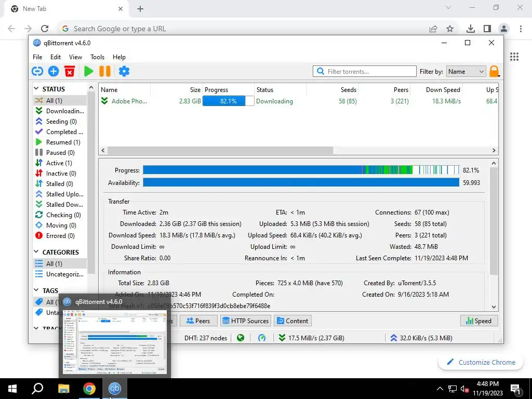Click the upload speed status bar indicator
Screen dimensions: 532x399
tap(421, 338)
